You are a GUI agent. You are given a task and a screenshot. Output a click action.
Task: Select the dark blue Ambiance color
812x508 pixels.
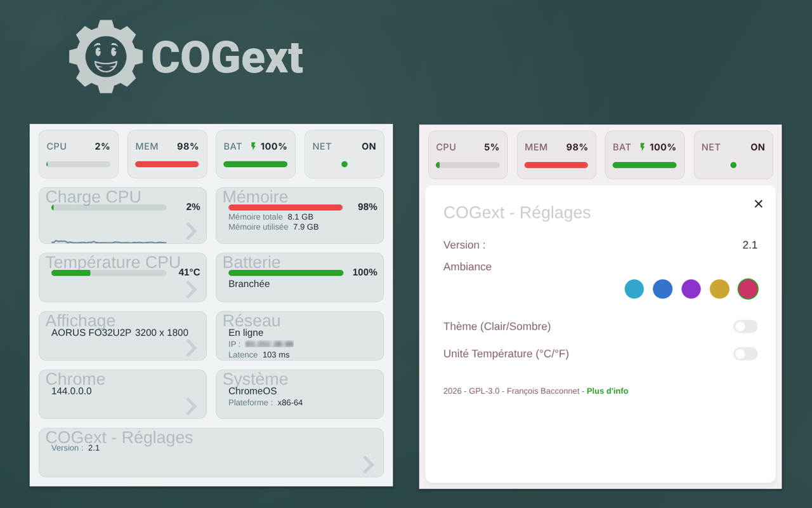click(x=663, y=289)
